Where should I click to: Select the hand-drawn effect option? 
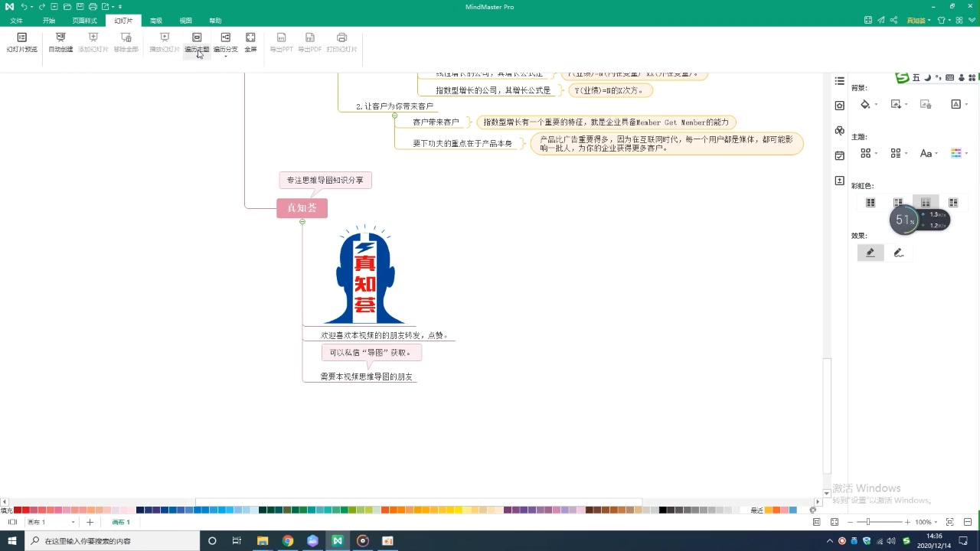coord(899,253)
